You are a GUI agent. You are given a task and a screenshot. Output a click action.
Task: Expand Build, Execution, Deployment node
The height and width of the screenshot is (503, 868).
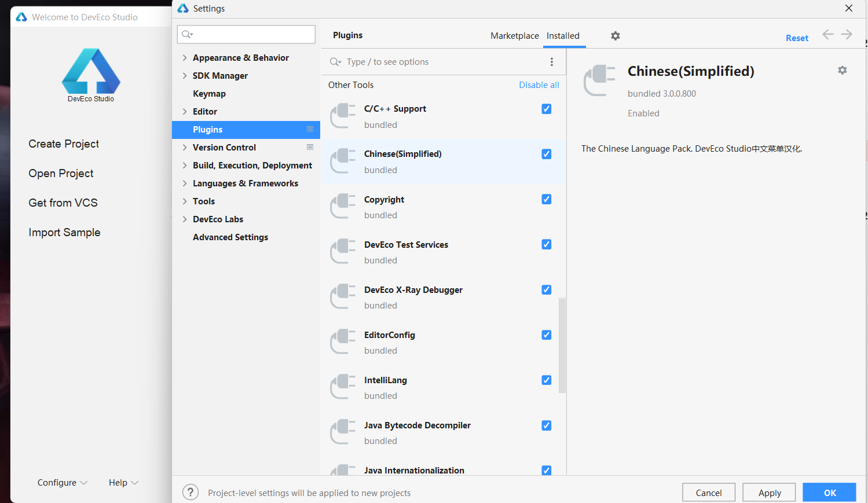point(185,166)
